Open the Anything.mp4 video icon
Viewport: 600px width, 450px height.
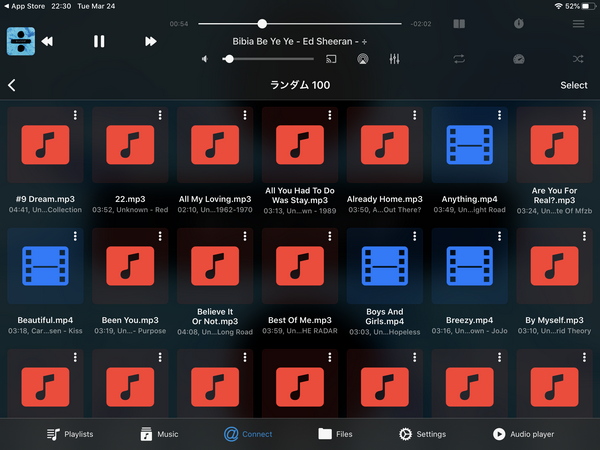[x=470, y=145]
